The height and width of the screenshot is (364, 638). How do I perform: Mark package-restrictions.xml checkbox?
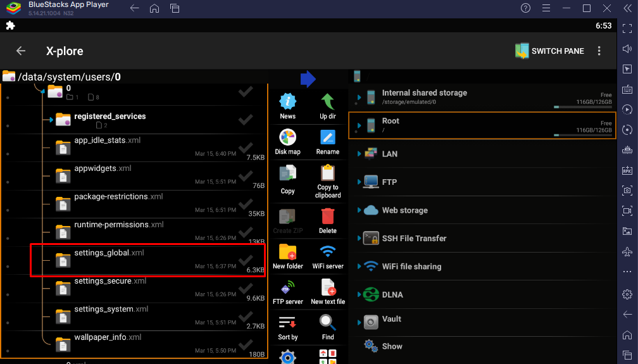pyautogui.click(x=246, y=204)
